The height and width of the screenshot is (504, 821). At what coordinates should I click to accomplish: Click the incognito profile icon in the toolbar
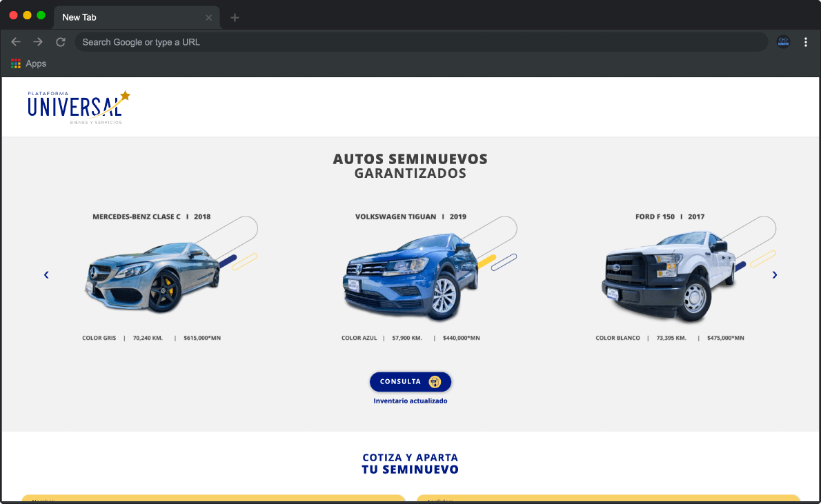[x=783, y=42]
